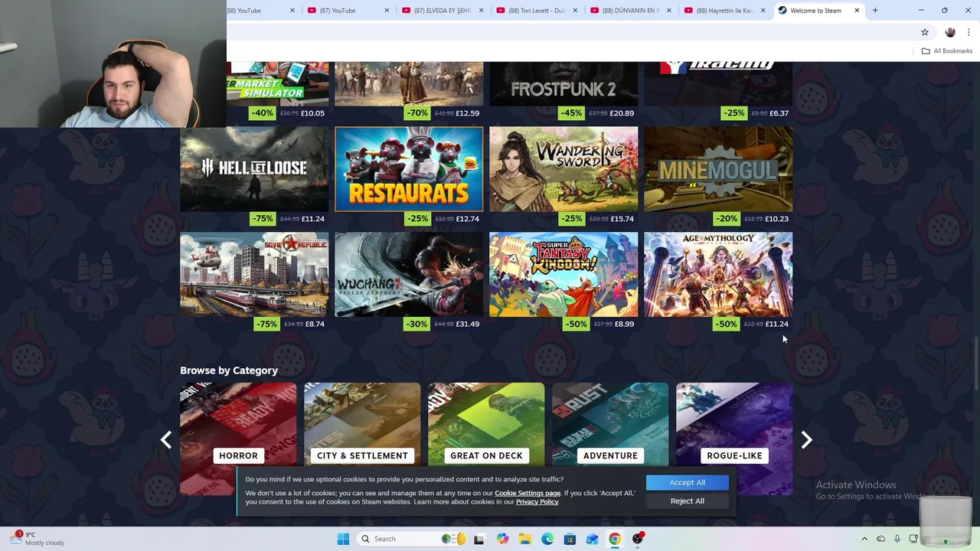Open the Supermarket Simulator game tile
The image size is (980, 551).
(277, 83)
